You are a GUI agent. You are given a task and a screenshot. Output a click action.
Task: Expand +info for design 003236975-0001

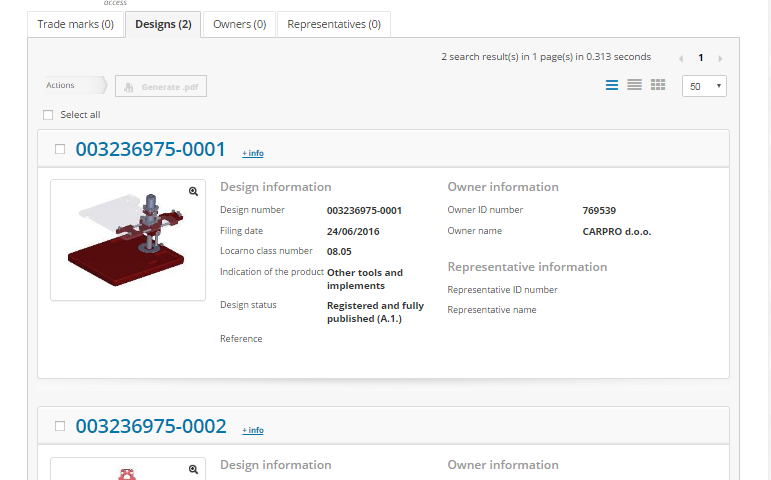coord(253,153)
